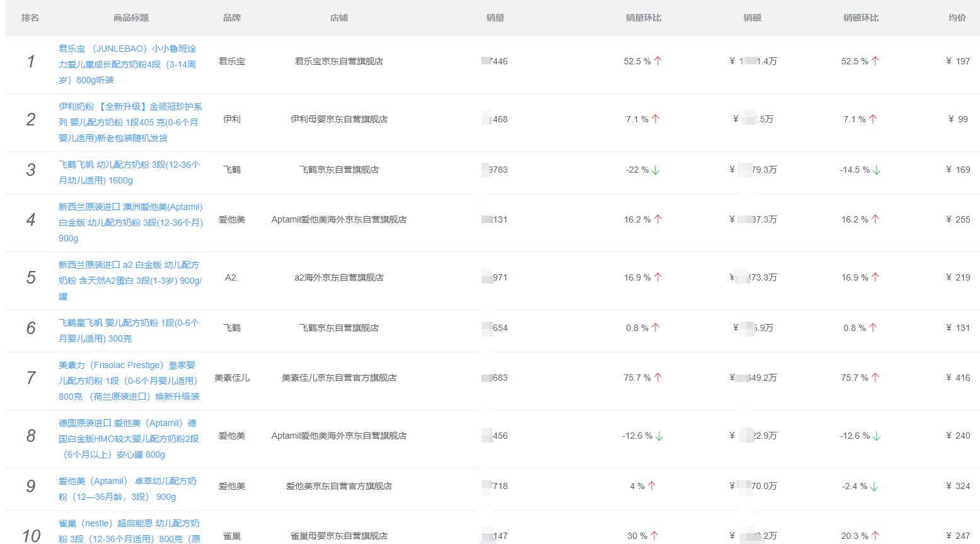Click the up arrow next to 美素佳儿 75.7%
Viewport: 980px width, 544px height.
tap(659, 378)
